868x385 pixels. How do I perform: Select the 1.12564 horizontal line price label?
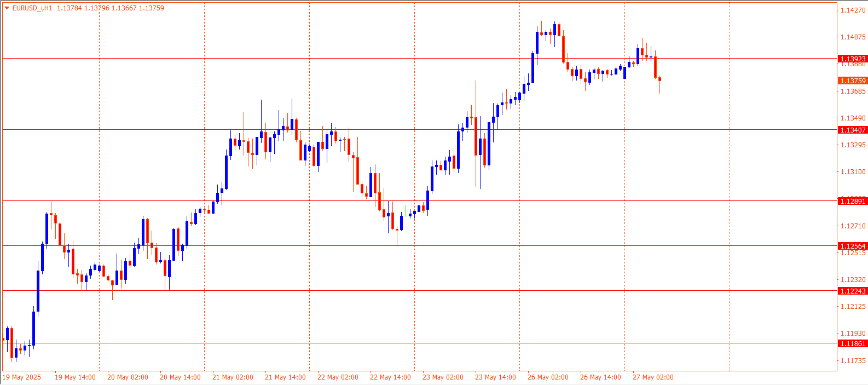point(853,246)
